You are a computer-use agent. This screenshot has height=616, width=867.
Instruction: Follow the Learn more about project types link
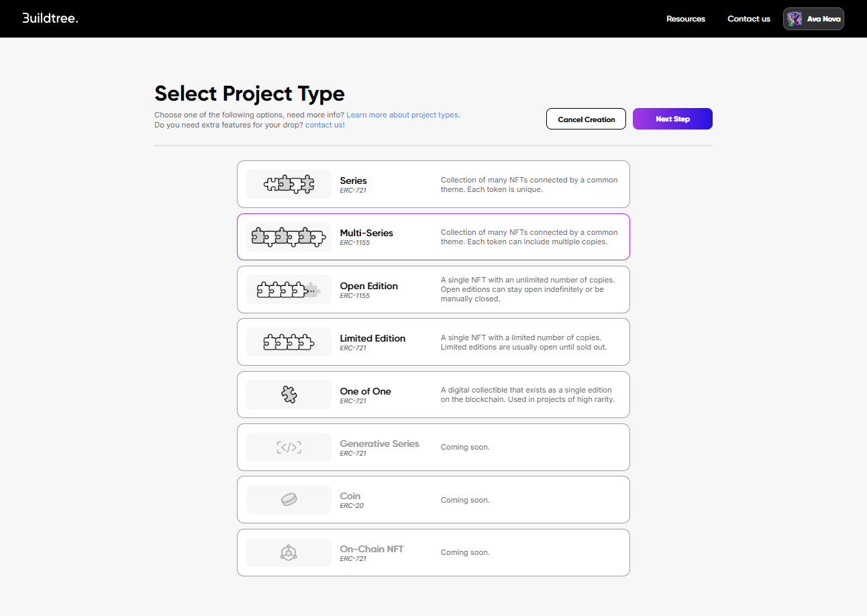point(403,115)
